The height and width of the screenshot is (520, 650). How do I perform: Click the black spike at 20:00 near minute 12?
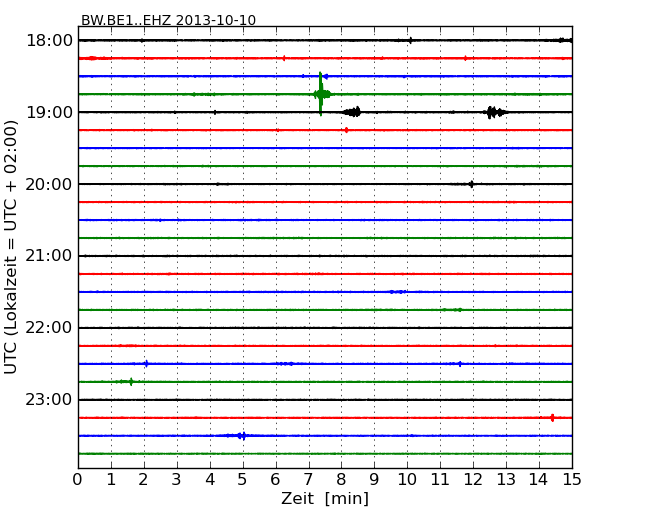(471, 184)
